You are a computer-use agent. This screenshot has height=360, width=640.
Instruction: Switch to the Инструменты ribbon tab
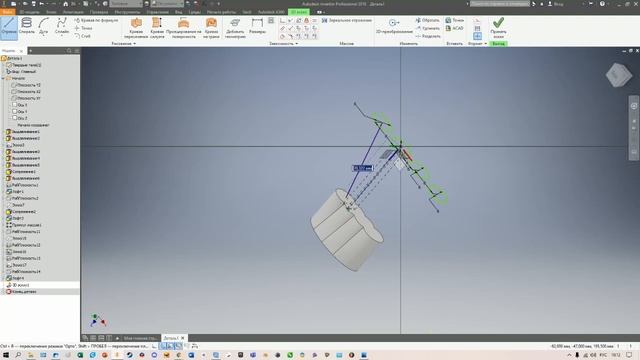coord(127,12)
